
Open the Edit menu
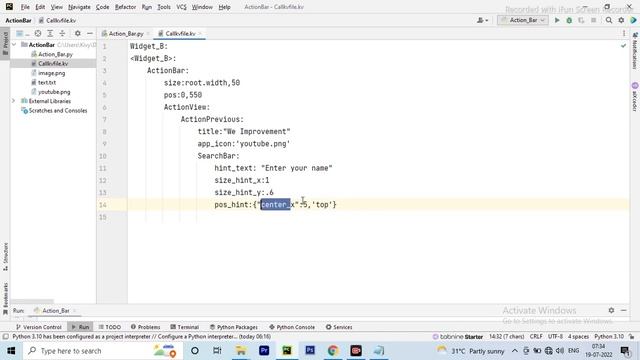(x=40, y=7)
